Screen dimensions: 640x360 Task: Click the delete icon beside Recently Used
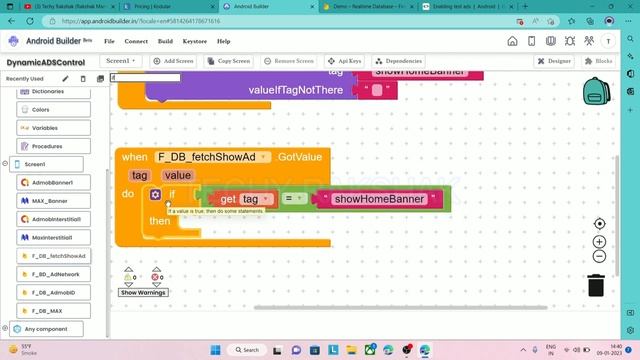click(x=83, y=78)
